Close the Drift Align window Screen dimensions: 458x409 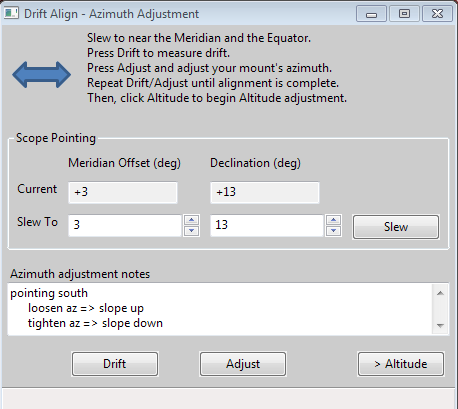click(437, 14)
